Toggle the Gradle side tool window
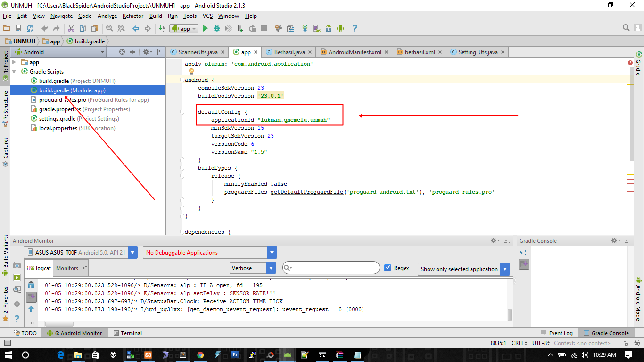The width and height of the screenshot is (644, 362). coord(639,64)
